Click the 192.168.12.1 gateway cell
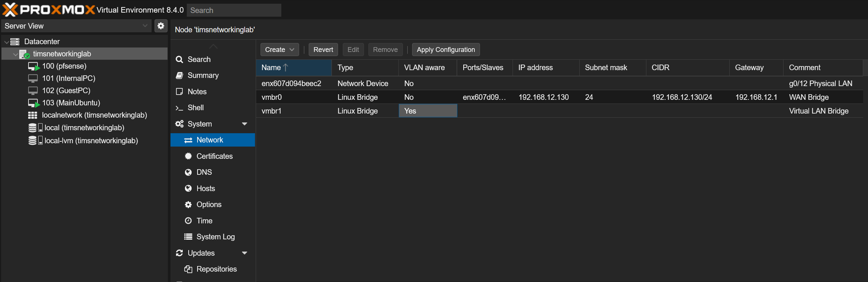This screenshot has height=282, width=868. (756, 97)
